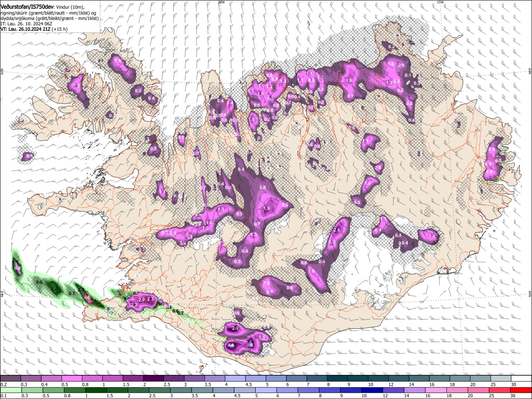Pick the violet 12 swatch in lower legend
Viewport: 532px width, 399px height.
394,390
